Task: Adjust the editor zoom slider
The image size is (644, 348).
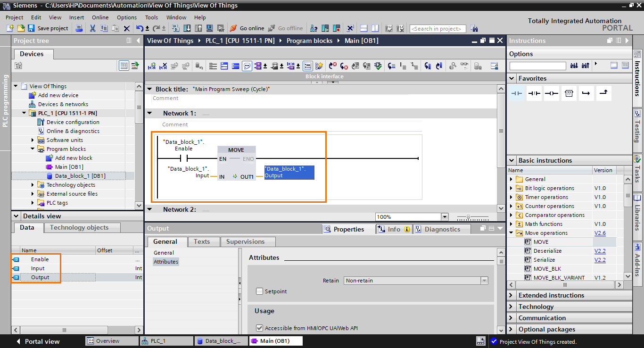Action: click(468, 217)
